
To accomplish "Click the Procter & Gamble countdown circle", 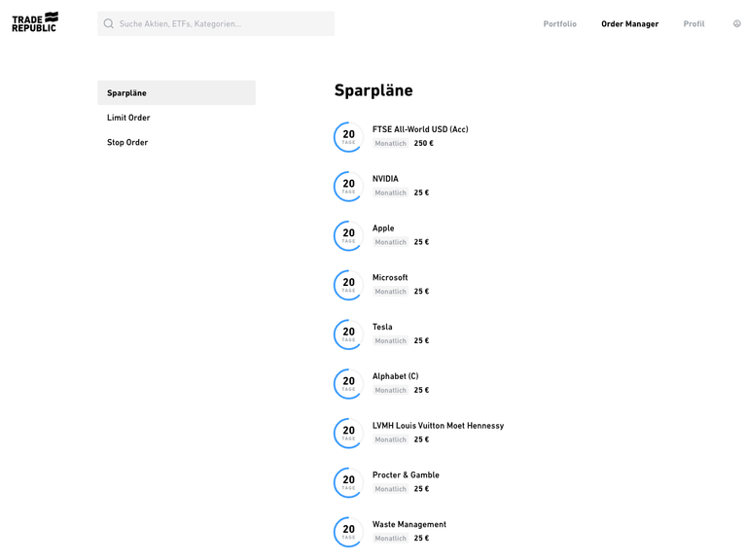I will point(348,482).
